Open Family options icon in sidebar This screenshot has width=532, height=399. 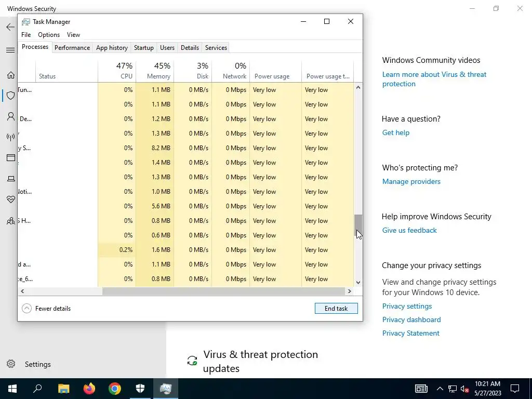(11, 221)
